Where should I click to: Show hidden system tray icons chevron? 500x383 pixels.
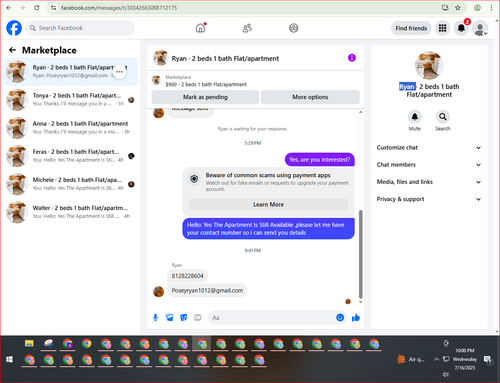click(436, 359)
